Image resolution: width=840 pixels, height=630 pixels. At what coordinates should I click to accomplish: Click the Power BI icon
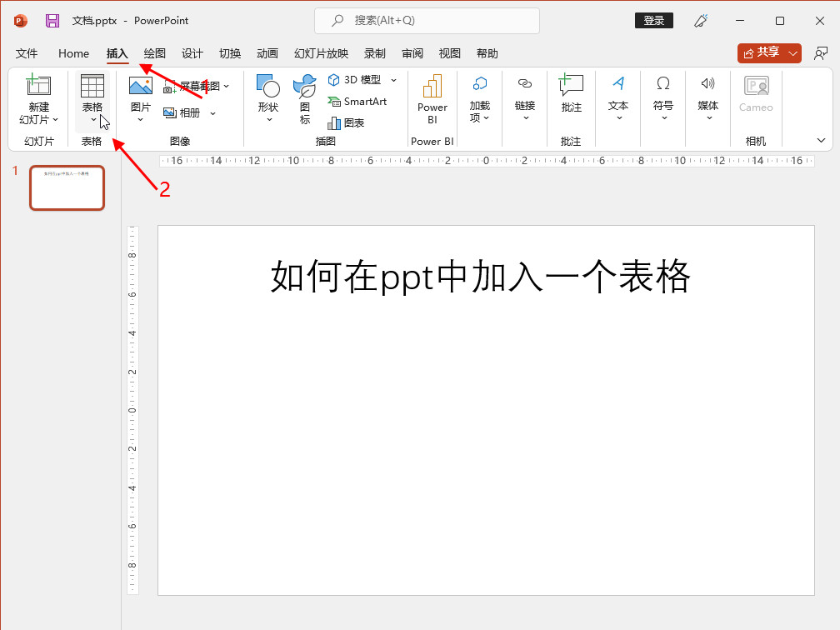432,87
